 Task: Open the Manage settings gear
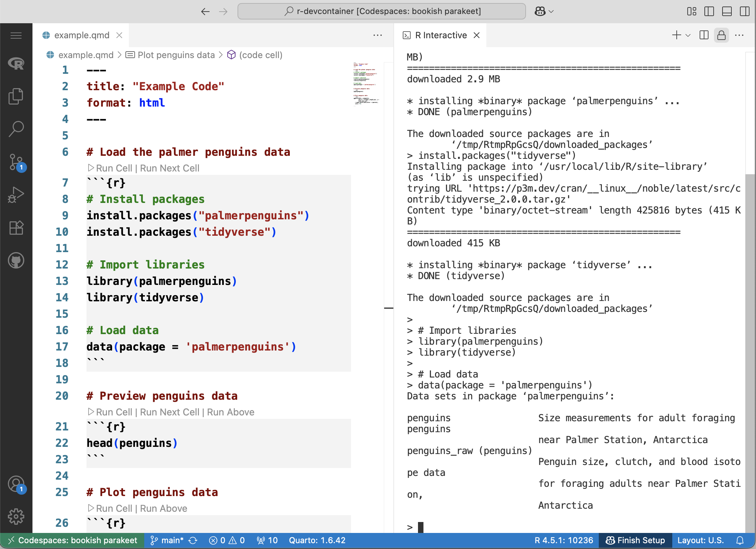pyautogui.click(x=16, y=517)
